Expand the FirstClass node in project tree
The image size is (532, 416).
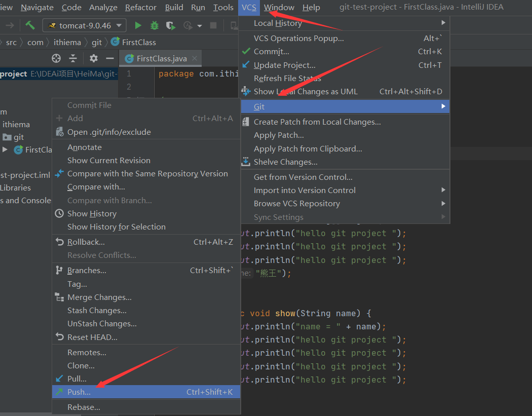5,149
